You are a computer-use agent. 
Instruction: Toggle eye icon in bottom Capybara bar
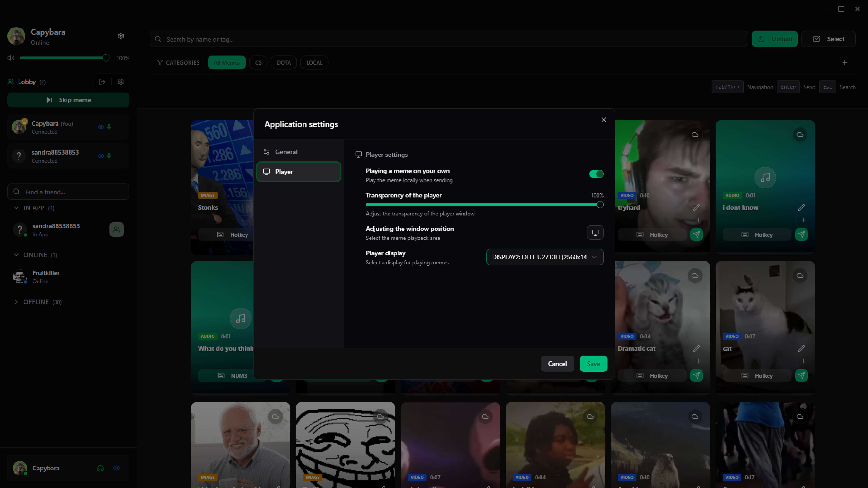click(x=117, y=468)
